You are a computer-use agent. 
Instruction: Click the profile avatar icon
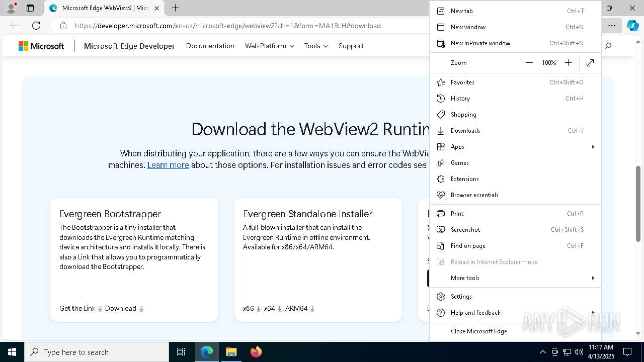11,8
